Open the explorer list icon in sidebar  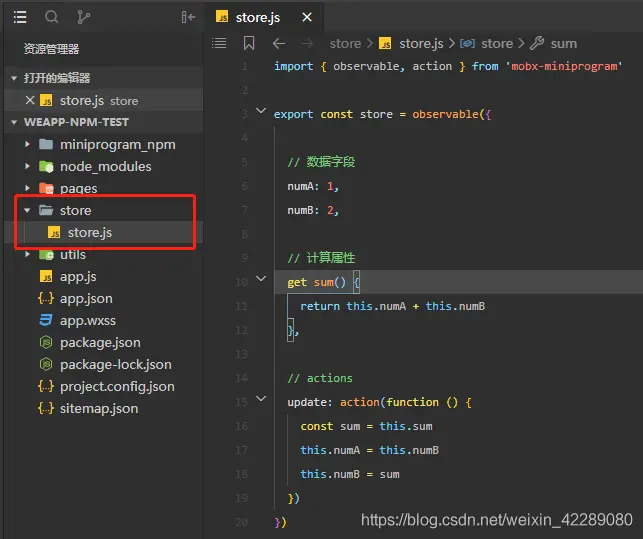[x=20, y=17]
